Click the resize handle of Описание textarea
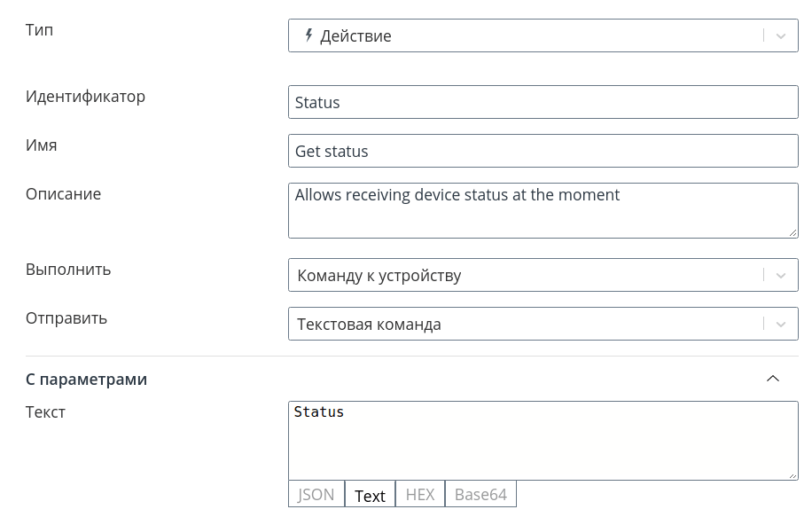The width and height of the screenshot is (812, 525). tap(792, 232)
